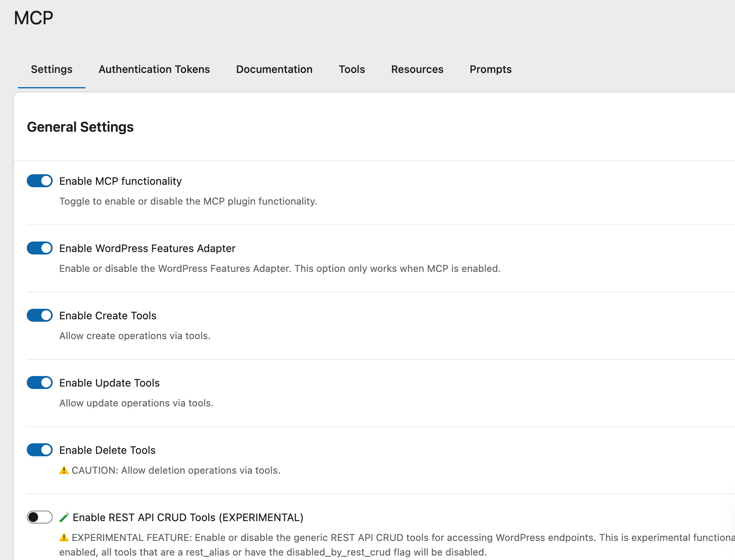The width and height of the screenshot is (735, 560).
Task: Click the Enable Update Tools description text
Action: [x=136, y=403]
